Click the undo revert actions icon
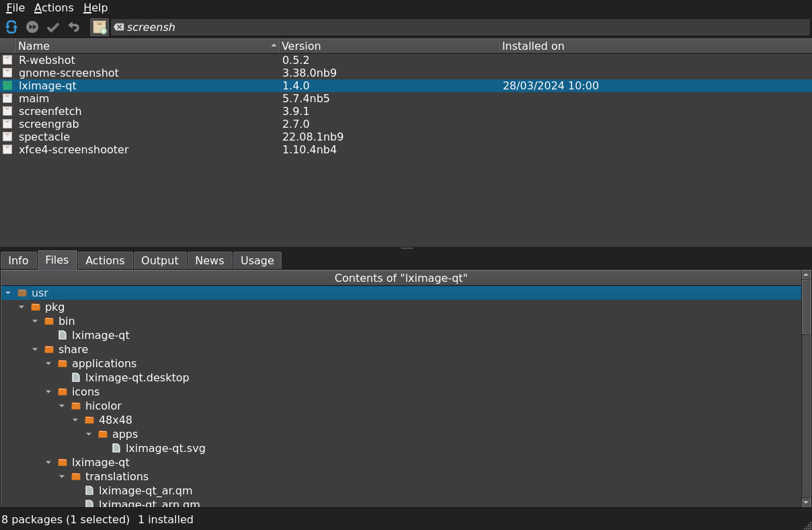 click(74, 27)
